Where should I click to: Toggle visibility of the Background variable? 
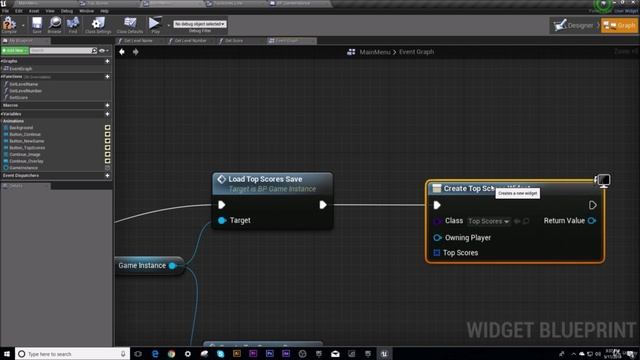click(x=107, y=128)
